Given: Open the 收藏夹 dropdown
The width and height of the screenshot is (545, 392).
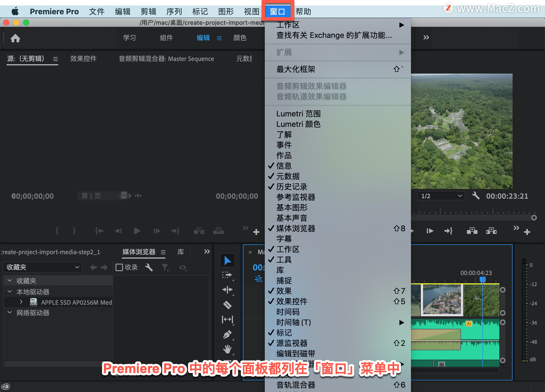Looking at the screenshot, I should [x=43, y=267].
